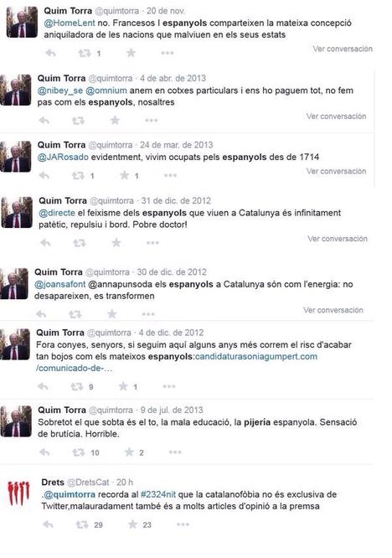Open more options on the 24 de mar. tweet

170,175
